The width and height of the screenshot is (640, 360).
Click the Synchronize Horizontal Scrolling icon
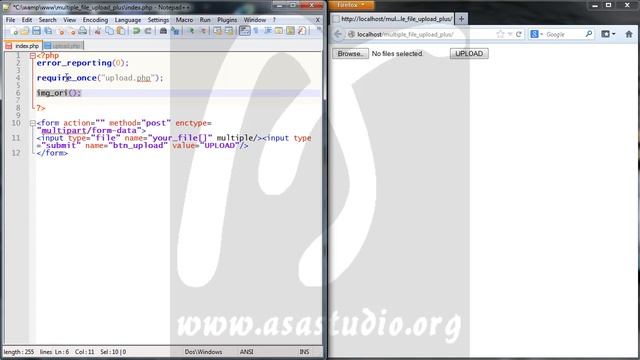click(x=229, y=31)
